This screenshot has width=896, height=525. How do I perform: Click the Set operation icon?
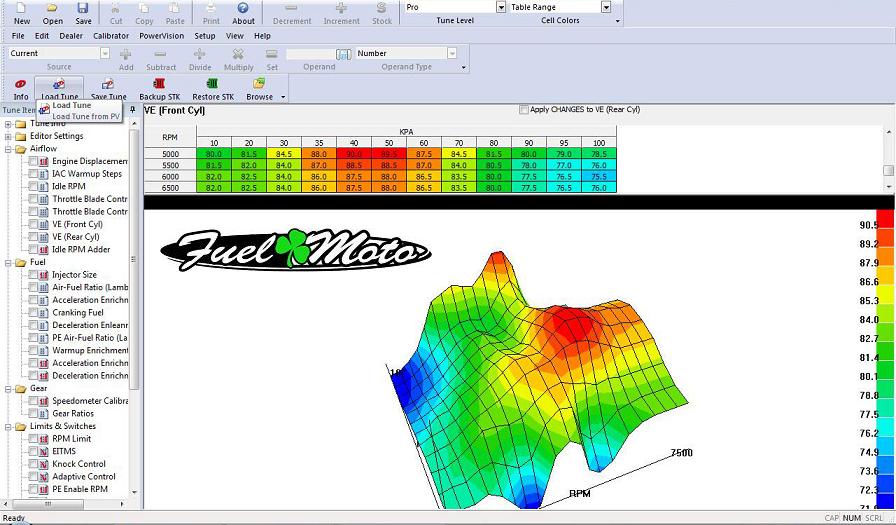(272, 54)
